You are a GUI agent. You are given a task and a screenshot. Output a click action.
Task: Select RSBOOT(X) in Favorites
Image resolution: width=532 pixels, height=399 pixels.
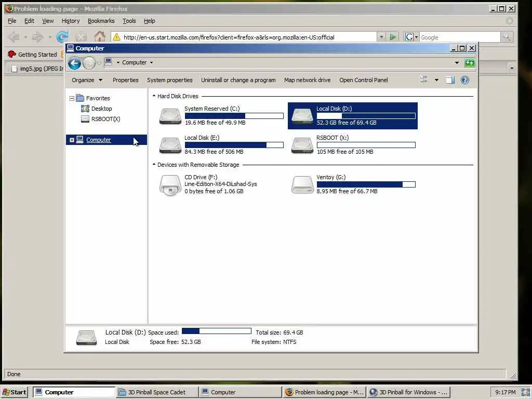click(105, 119)
